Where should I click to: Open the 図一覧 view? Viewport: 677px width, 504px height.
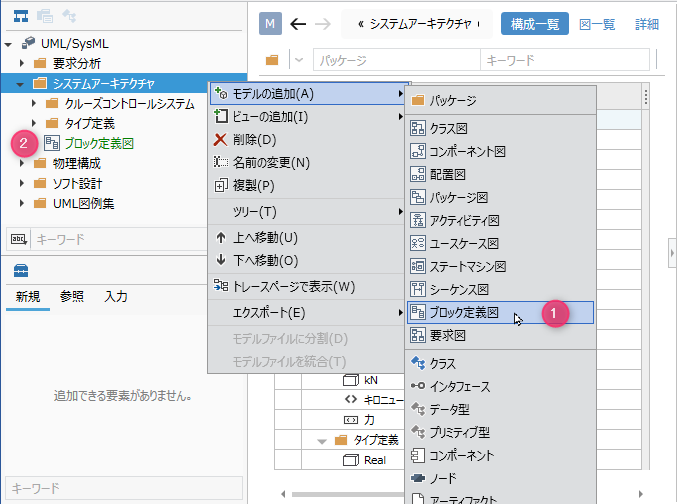(x=597, y=24)
